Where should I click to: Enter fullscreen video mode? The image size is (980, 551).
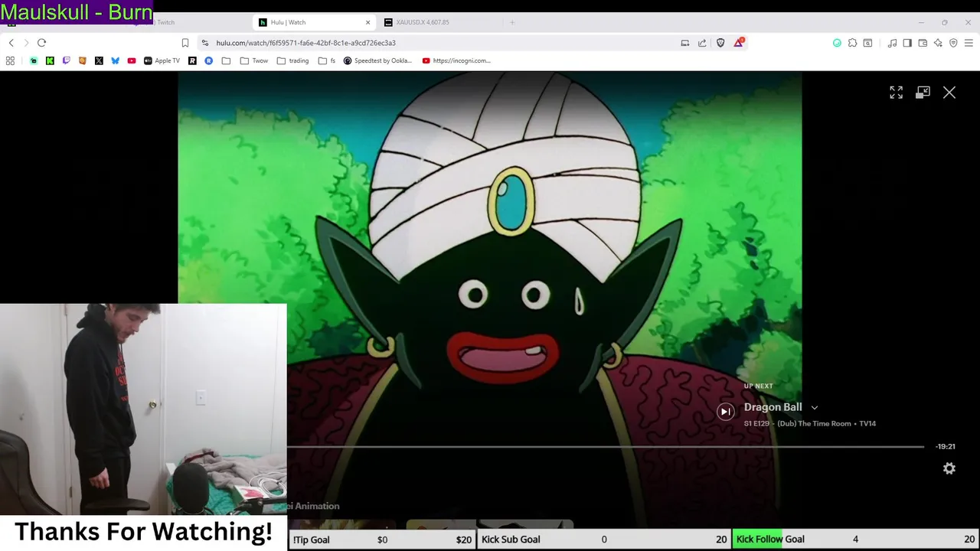[896, 93]
